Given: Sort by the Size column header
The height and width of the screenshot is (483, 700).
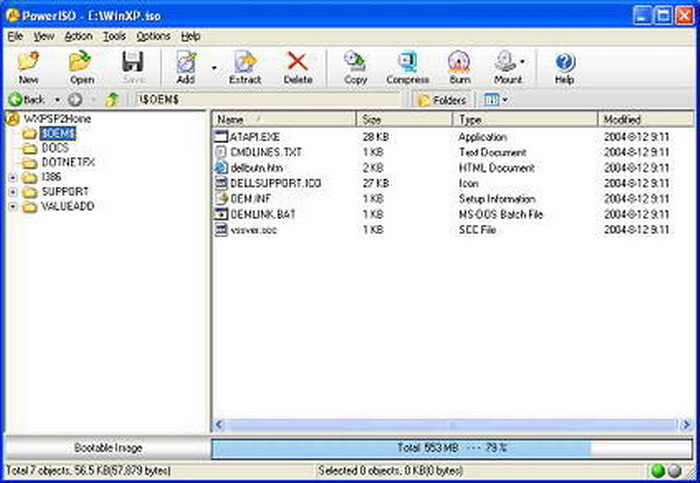Looking at the screenshot, I should 404,119.
